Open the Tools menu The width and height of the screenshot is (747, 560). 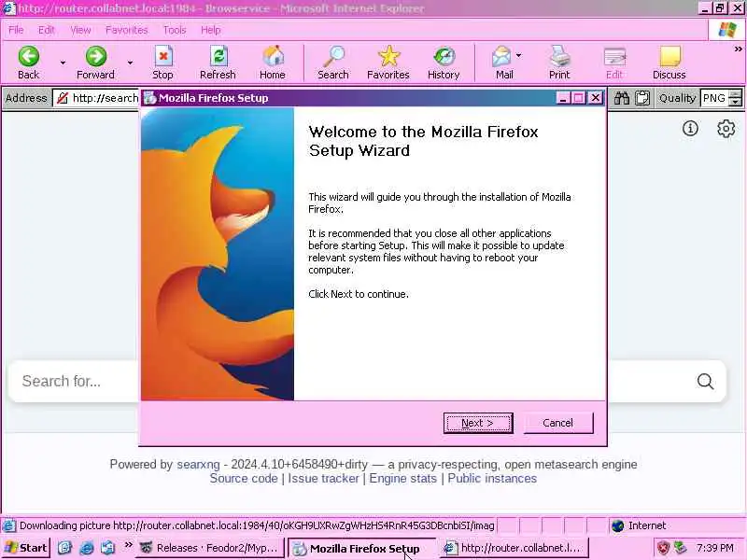click(175, 30)
